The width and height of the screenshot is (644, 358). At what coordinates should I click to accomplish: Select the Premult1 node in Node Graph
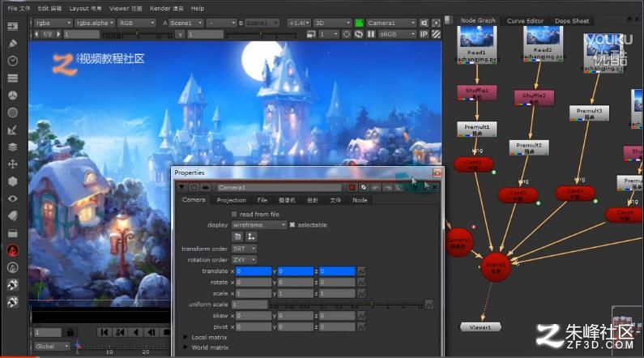477,130
